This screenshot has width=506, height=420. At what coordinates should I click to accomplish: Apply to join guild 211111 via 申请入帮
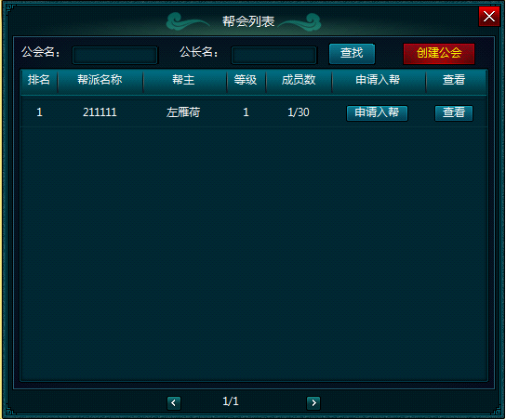[x=377, y=112]
